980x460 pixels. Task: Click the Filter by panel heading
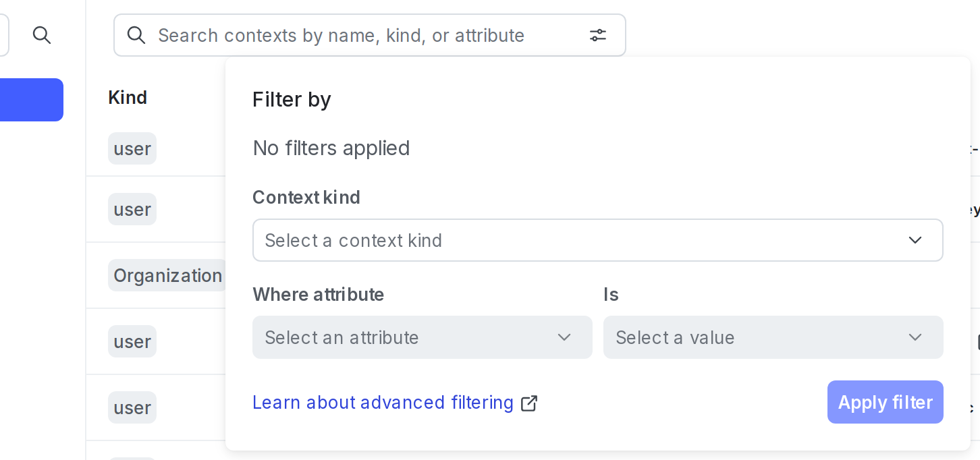(292, 99)
